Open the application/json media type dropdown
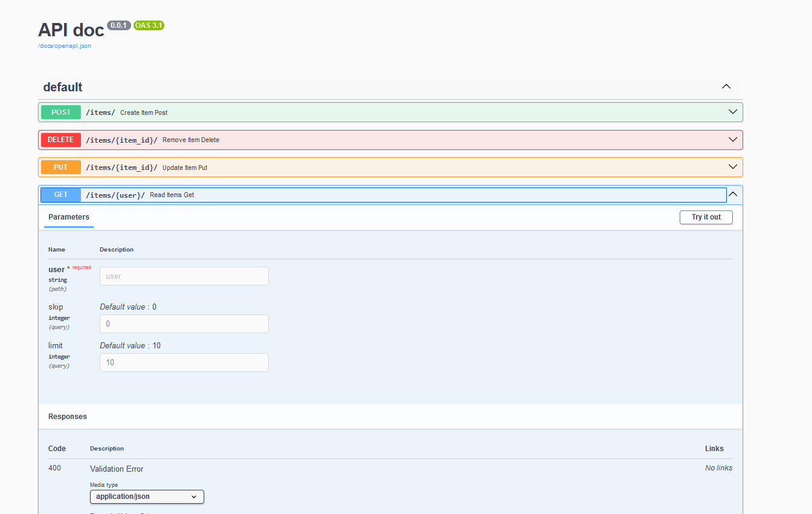The width and height of the screenshot is (812, 514). 147,496
